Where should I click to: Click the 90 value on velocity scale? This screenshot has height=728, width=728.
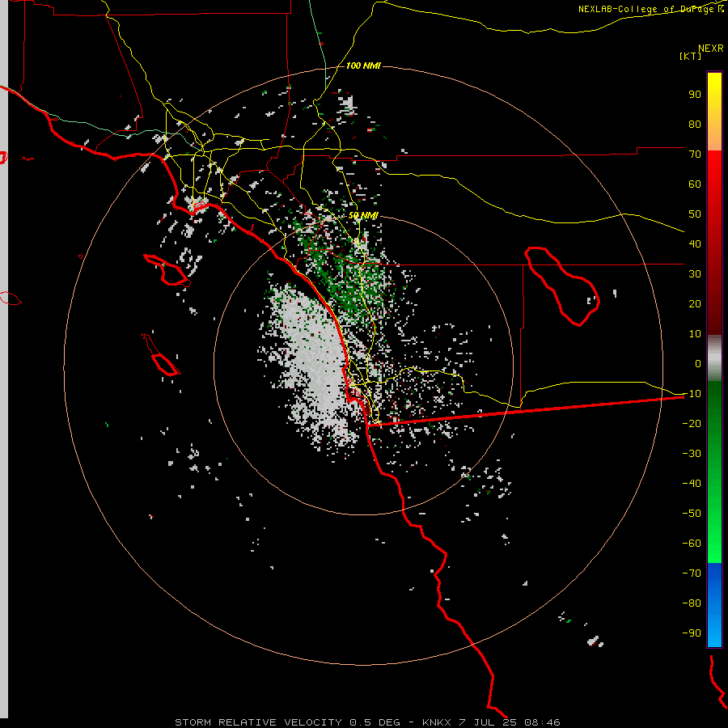(x=695, y=95)
